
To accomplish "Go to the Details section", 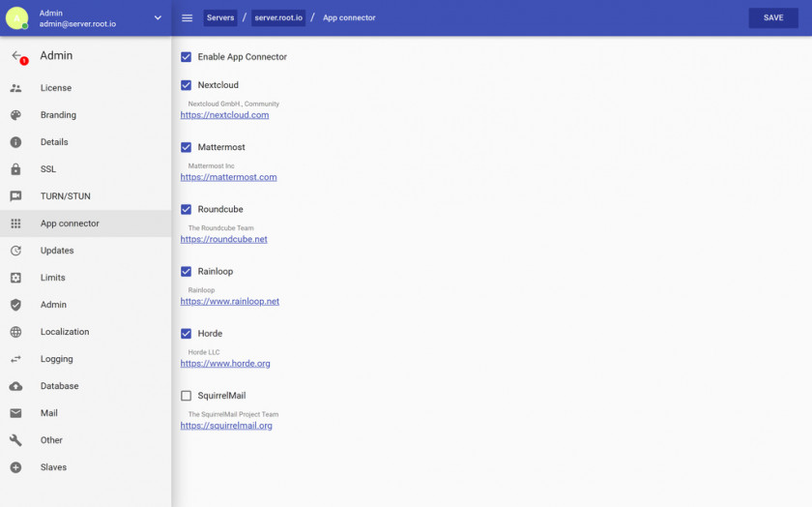I will pyautogui.click(x=85, y=142).
